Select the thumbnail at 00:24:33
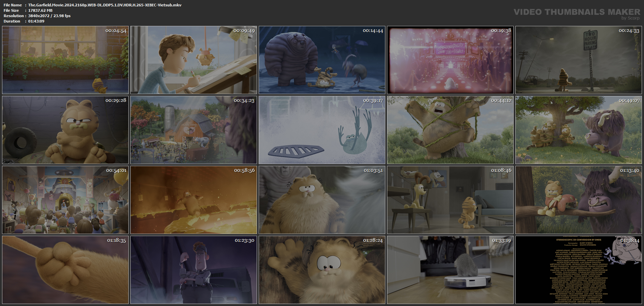Image resolution: width=644 pixels, height=306 pixels. click(578, 60)
